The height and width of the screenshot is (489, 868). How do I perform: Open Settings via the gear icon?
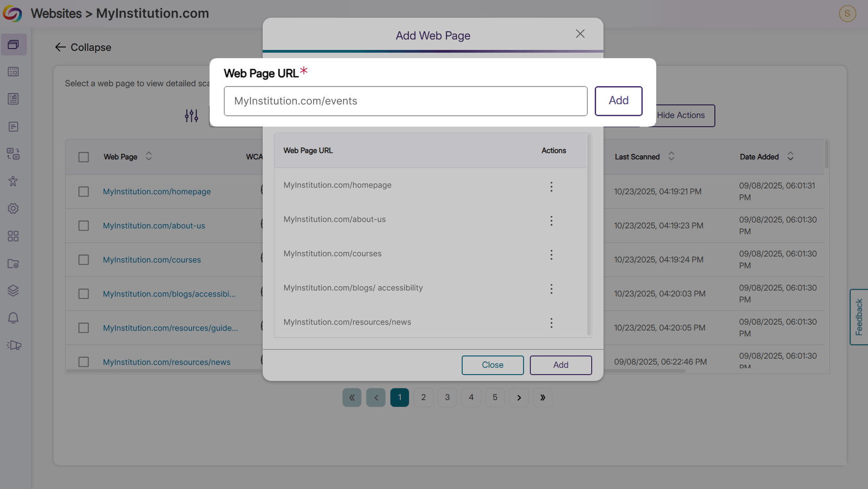(x=14, y=208)
